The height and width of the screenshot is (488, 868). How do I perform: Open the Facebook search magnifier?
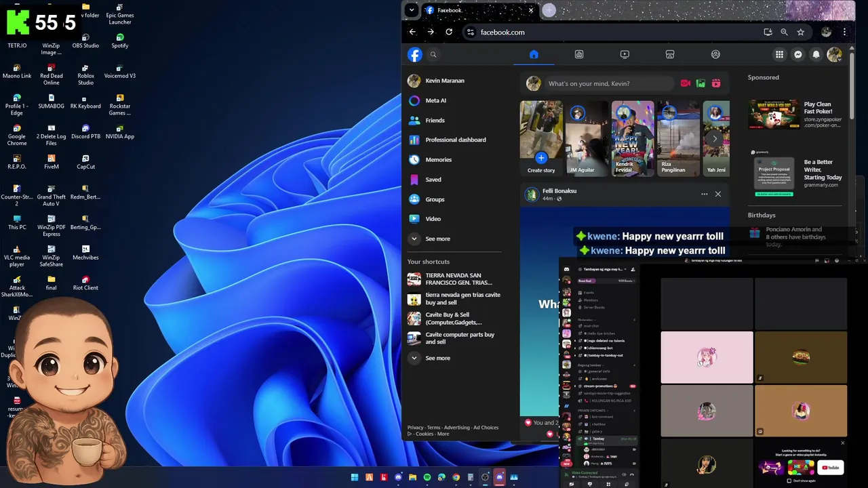pos(433,55)
